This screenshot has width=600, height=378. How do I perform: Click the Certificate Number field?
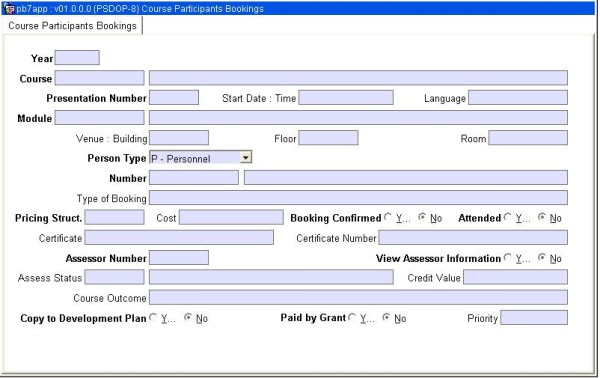(473, 237)
